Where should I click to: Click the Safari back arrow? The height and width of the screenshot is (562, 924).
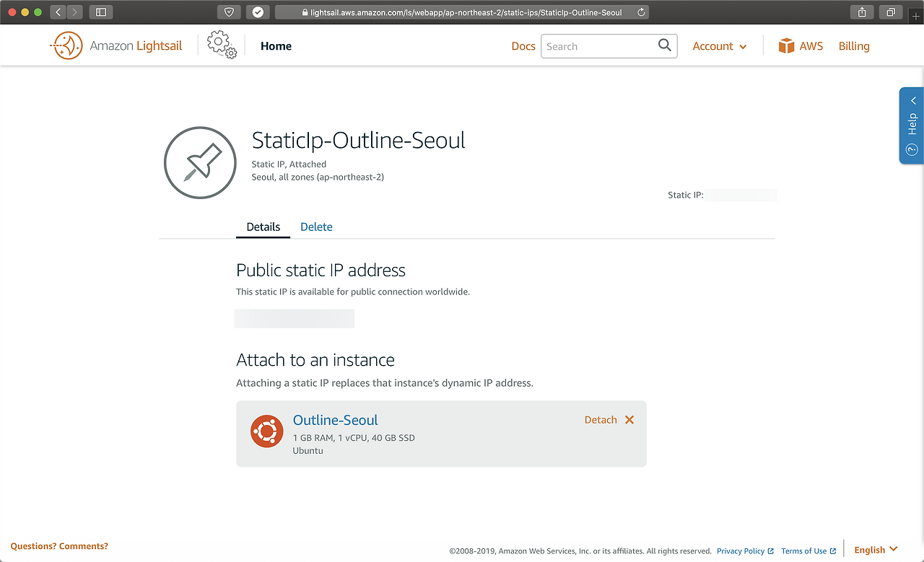click(x=58, y=12)
